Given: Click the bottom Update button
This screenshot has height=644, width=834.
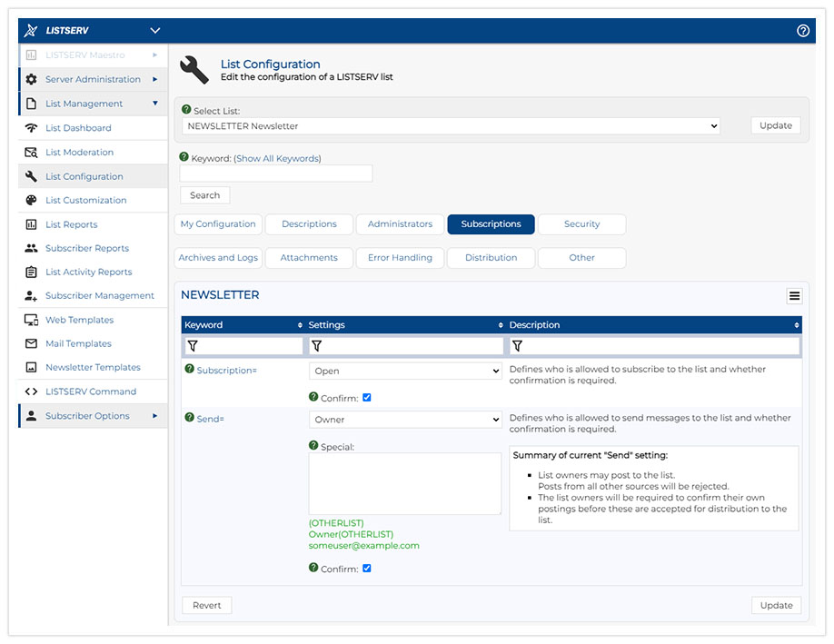Looking at the screenshot, I should click(776, 605).
